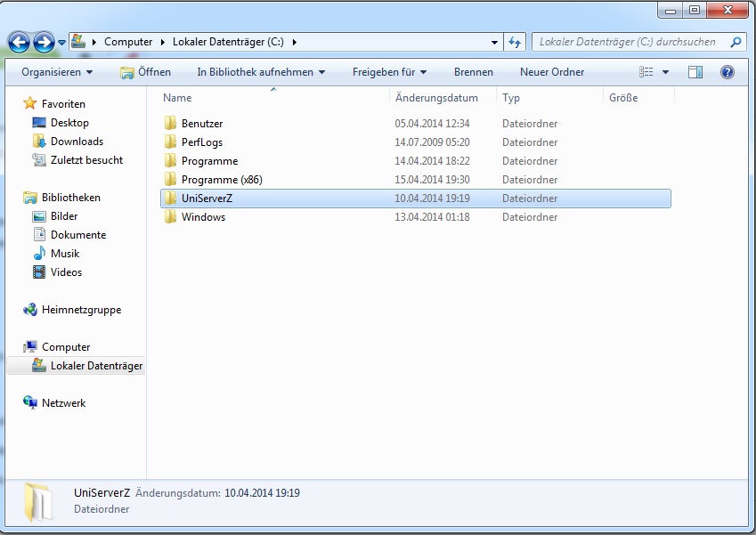Click the Brennen toolbar button
Image resolution: width=756 pixels, height=535 pixels.
coord(474,72)
